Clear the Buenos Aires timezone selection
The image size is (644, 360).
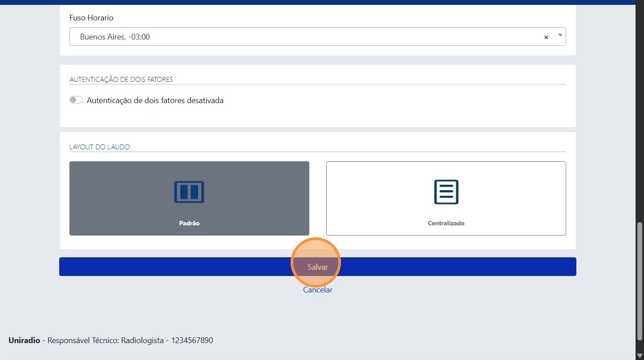(x=546, y=37)
